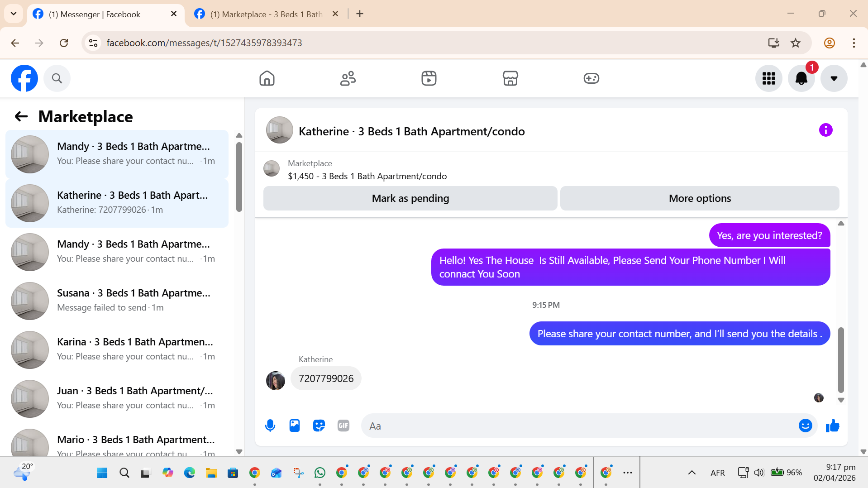Click the install app icon in address bar

(x=773, y=43)
